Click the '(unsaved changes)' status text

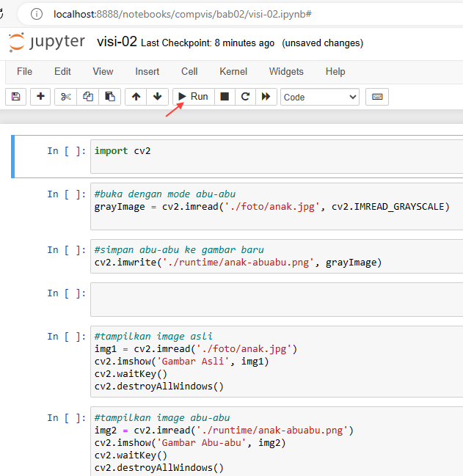click(322, 43)
